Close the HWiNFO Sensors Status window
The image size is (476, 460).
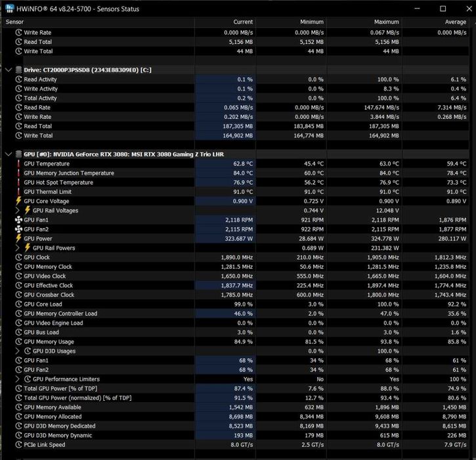click(x=469, y=9)
